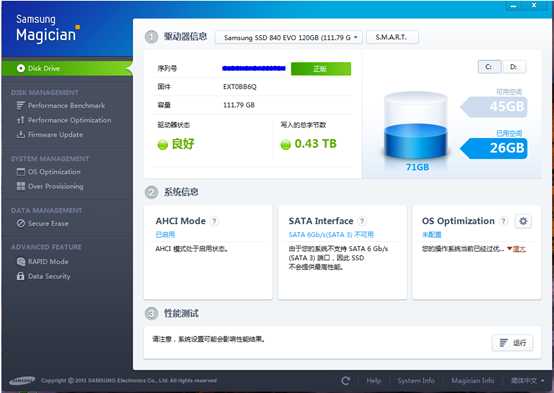Click the S.M.A.R.T. button
This screenshot has width=554, height=393.
tap(392, 37)
